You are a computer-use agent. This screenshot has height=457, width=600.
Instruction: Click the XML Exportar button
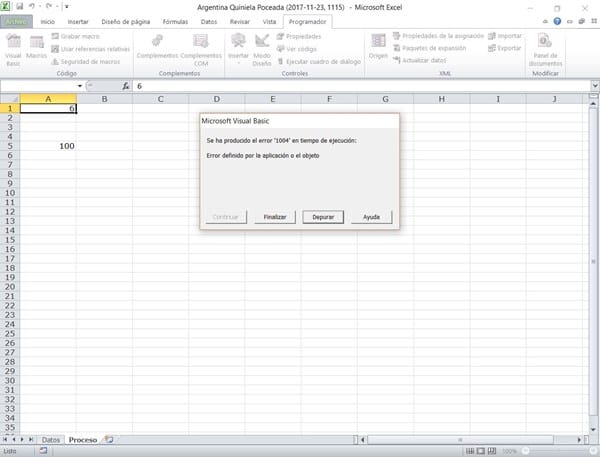pyautogui.click(x=504, y=48)
